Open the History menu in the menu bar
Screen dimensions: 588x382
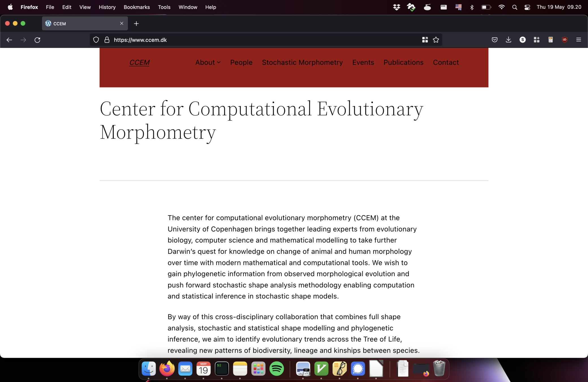click(107, 7)
